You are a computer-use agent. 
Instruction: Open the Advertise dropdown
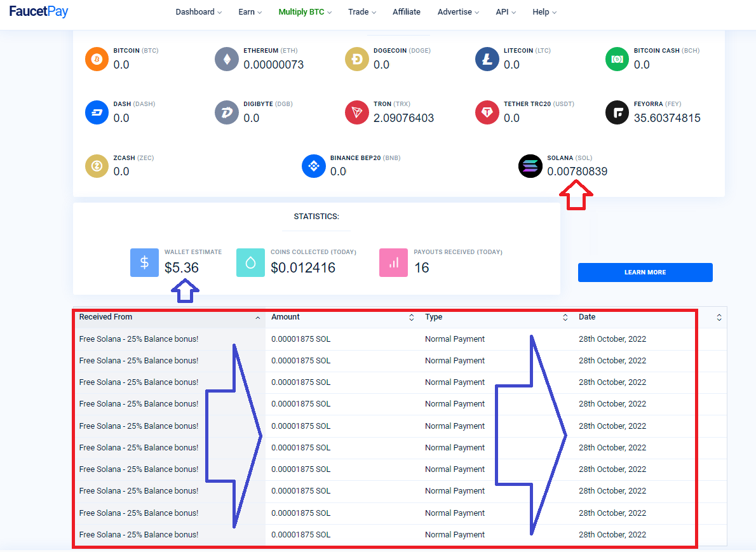point(458,12)
